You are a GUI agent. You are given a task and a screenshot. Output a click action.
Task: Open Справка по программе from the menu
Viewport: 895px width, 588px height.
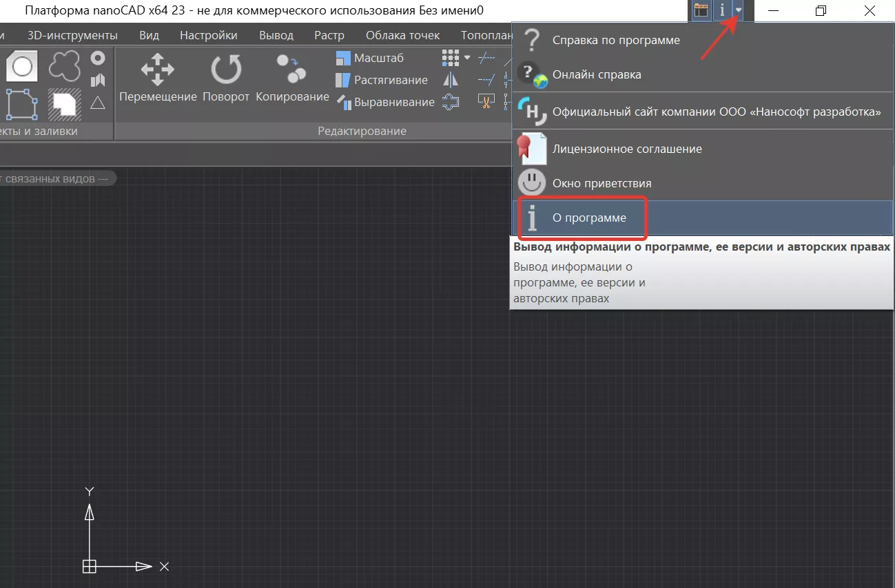pyautogui.click(x=615, y=41)
